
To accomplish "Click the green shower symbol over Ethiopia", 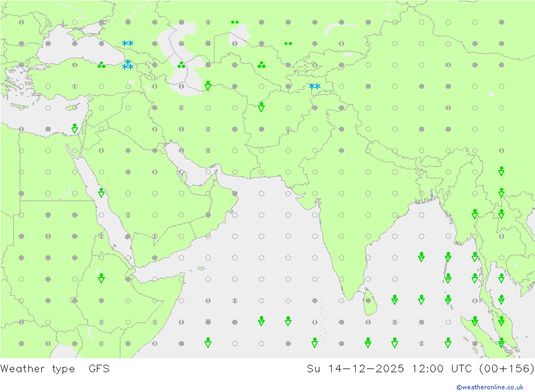I will (101, 278).
